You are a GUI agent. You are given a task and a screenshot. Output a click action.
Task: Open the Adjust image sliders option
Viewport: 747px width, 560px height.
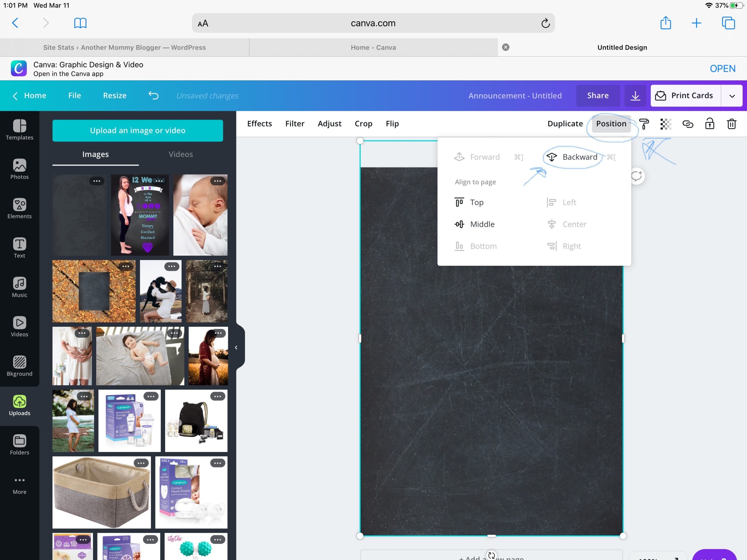click(x=329, y=124)
